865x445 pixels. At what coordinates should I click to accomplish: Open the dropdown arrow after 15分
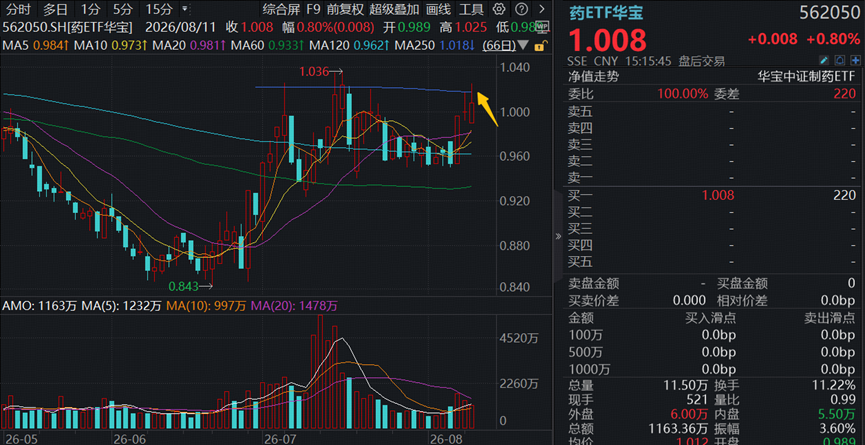click(184, 9)
